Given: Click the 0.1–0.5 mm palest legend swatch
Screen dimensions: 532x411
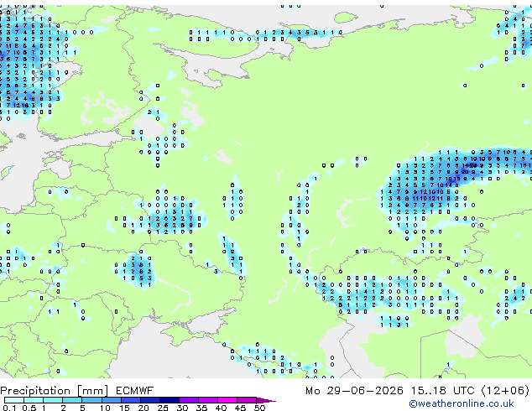Looking at the screenshot, I should [14, 400].
